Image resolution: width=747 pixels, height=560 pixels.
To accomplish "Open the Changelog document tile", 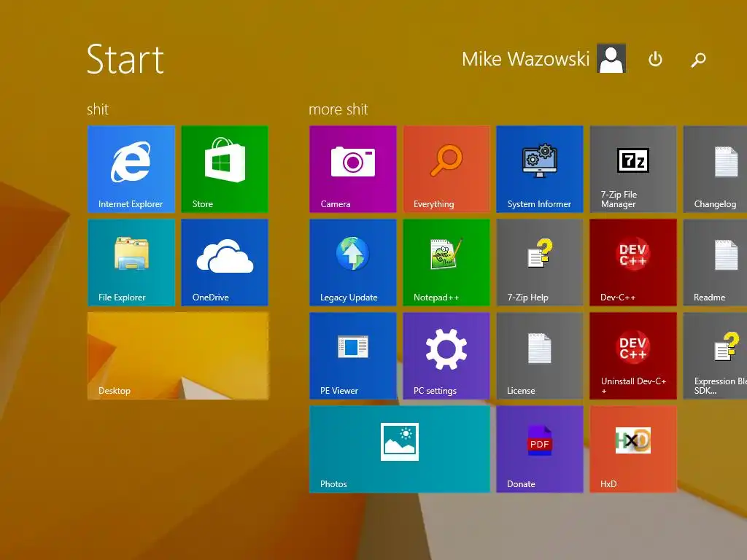I will click(x=715, y=169).
